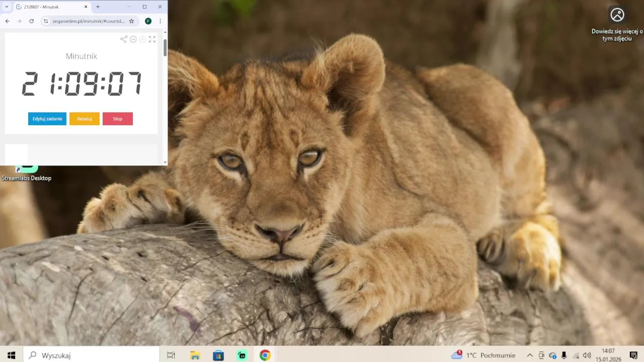Increase timer size with the plus icon
This screenshot has height=362, width=644.
[142, 39]
